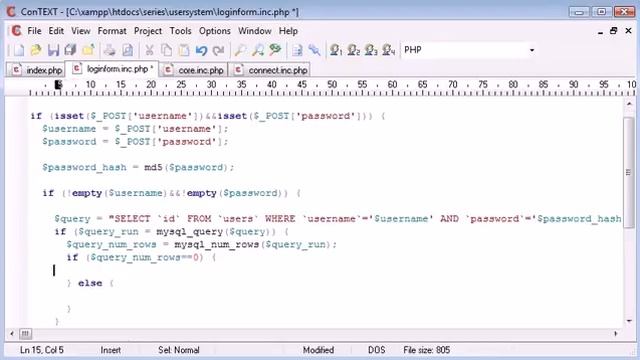The height and width of the screenshot is (360, 640).
Task: Open print preview
Action: [127, 50]
